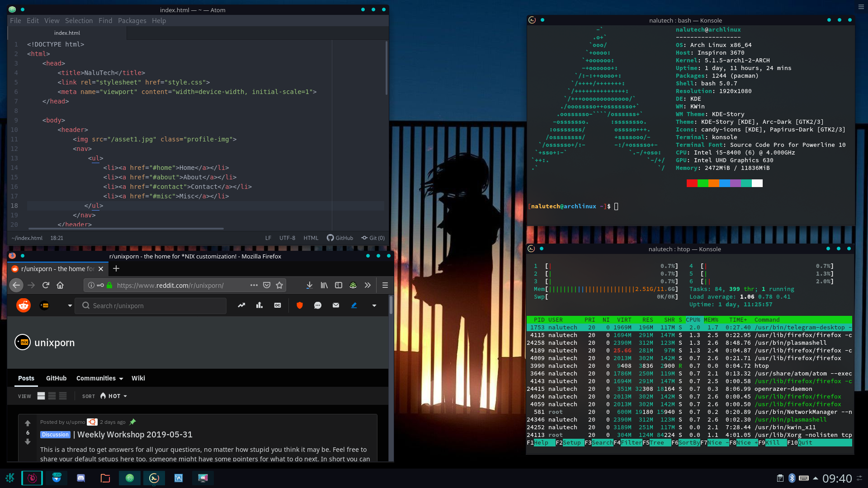Reload the Reddit page in Firefox
Viewport: 868px width, 488px height.
click(x=46, y=285)
